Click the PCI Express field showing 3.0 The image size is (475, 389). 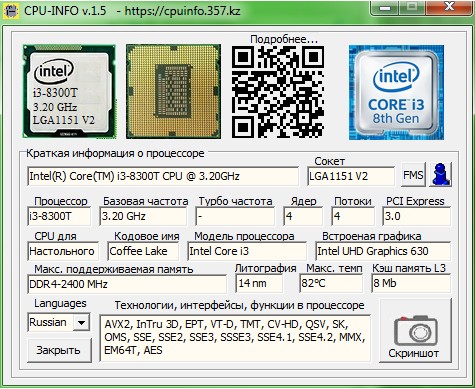(417, 216)
